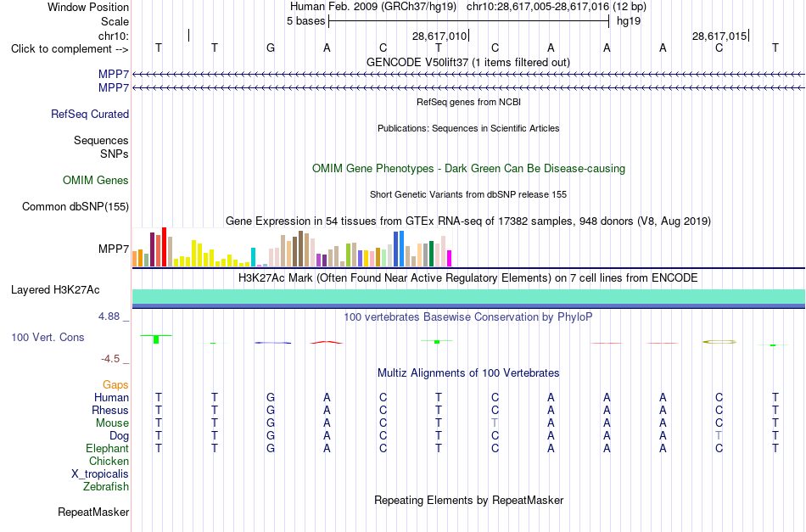This screenshot has height=532, width=806.
Task: Click the faded T mismatch in Dog row
Action: point(719,435)
